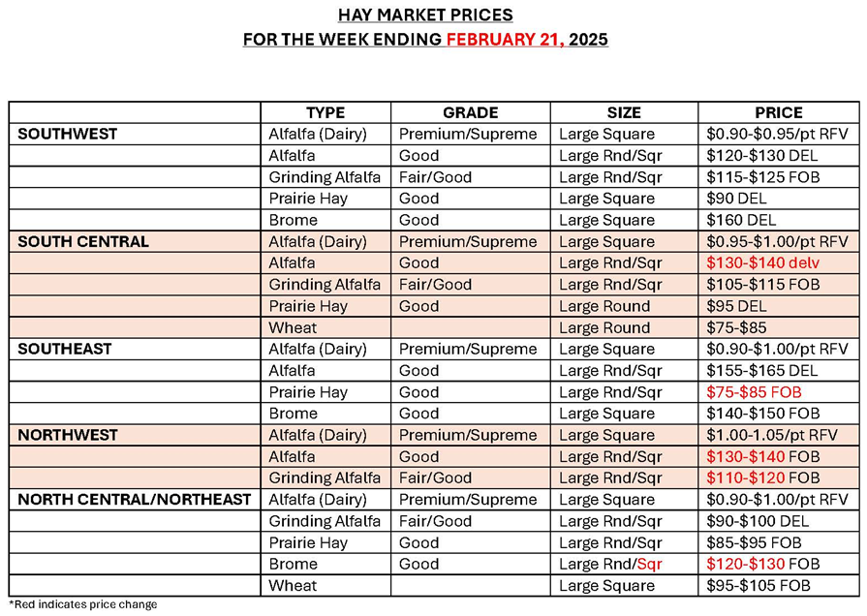Click the NORTHWEST region label
The width and height of the screenshot is (867, 616).
click(67, 435)
